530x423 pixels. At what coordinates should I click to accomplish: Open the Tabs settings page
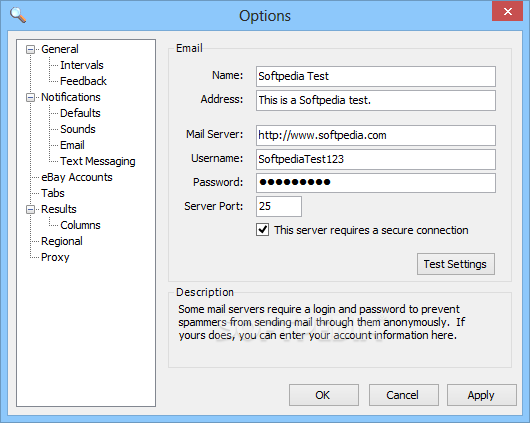pyautogui.click(x=53, y=193)
